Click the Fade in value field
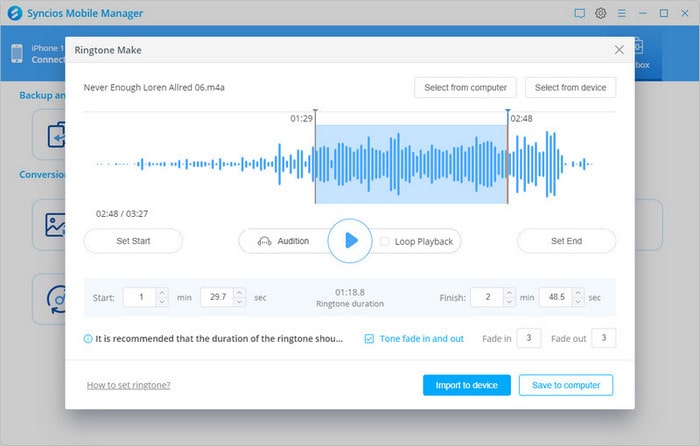700x446 pixels. pos(529,338)
